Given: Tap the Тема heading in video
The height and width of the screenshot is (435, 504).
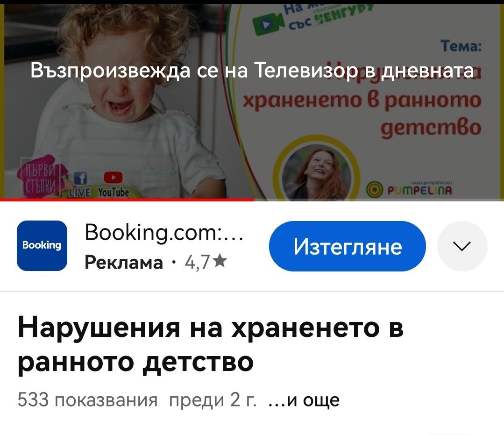Looking at the screenshot, I should pyautogui.click(x=461, y=46).
